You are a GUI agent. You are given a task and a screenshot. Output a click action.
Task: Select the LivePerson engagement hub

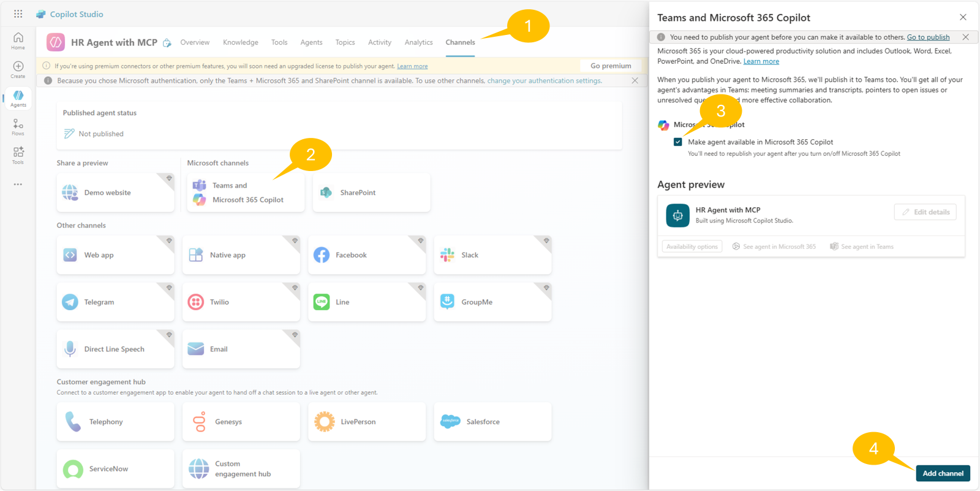(367, 422)
